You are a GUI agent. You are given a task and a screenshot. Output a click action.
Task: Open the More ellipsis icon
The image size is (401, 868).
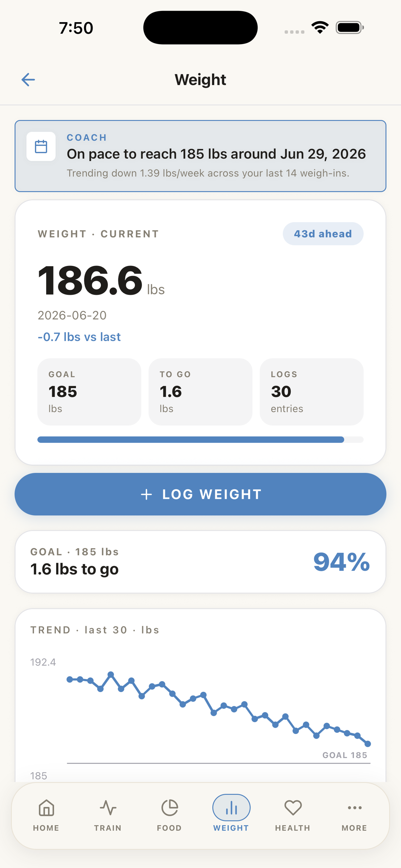coord(354,807)
